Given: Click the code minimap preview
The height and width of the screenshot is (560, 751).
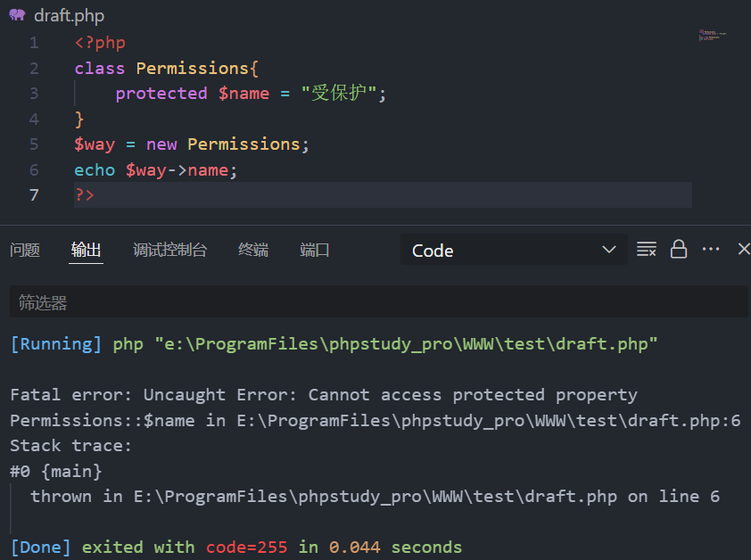Looking at the screenshot, I should [x=713, y=36].
